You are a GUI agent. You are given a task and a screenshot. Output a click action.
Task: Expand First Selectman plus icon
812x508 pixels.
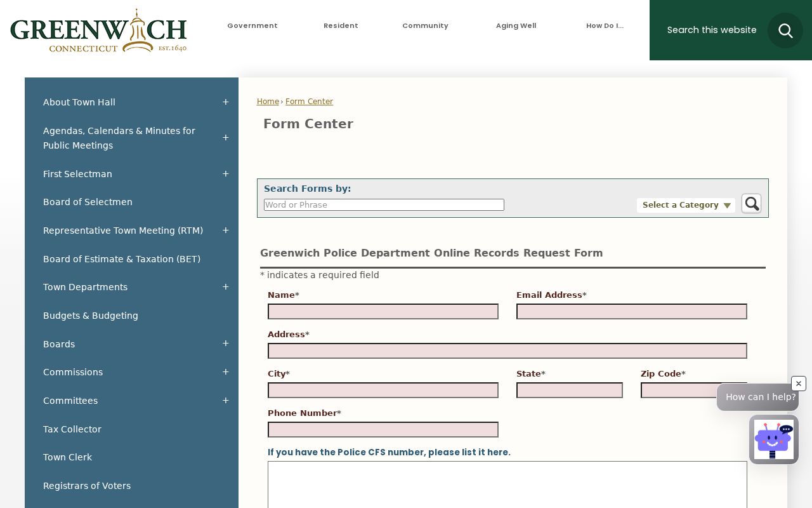tap(225, 174)
